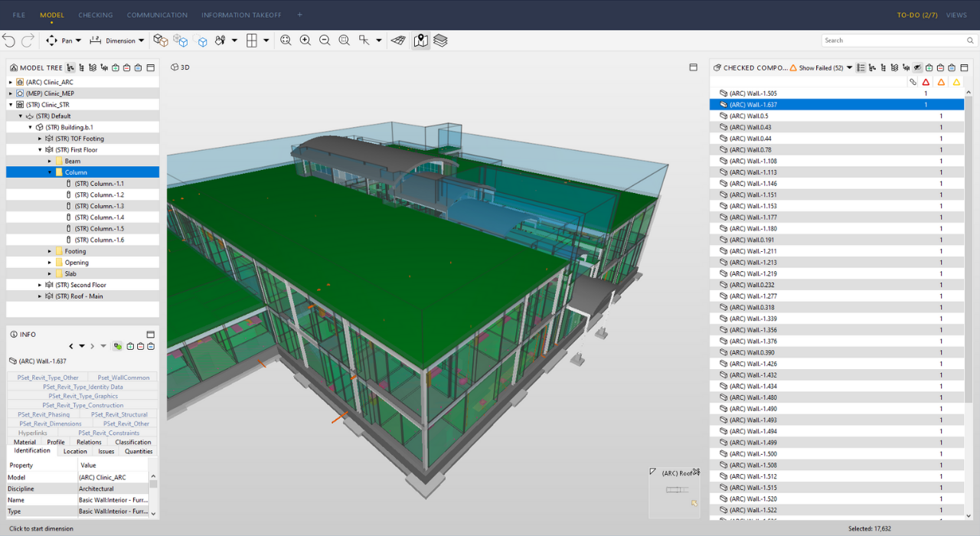Click the stacked layers icon in toolbar
The width and height of the screenshot is (980, 536).
[x=440, y=41]
